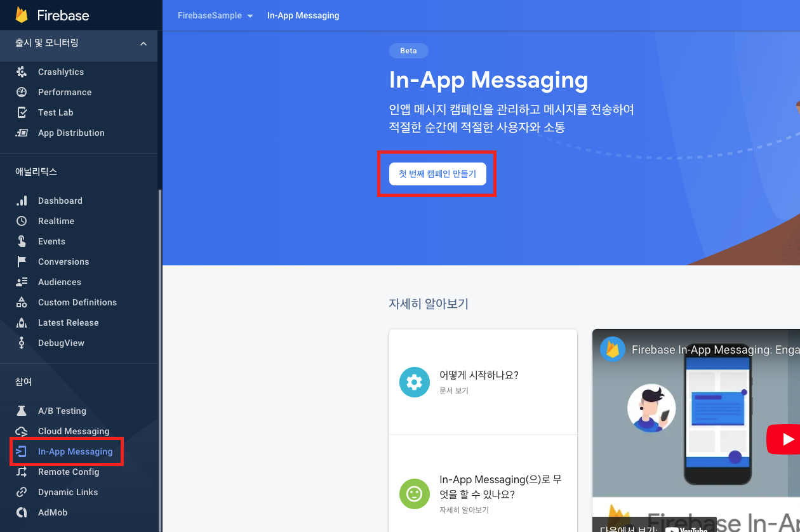
Task: Click the Firebase channel avatar on video
Action: pos(613,349)
